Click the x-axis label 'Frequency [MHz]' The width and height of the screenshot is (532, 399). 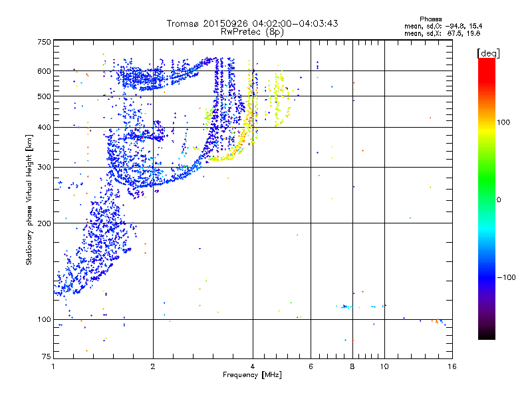coord(252,375)
